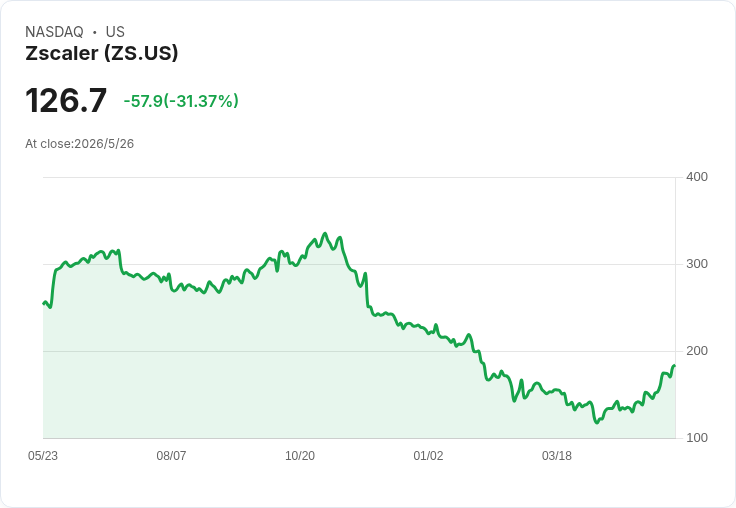Click the 01/02 date axis label
This screenshot has height=508, width=736.
(428, 455)
